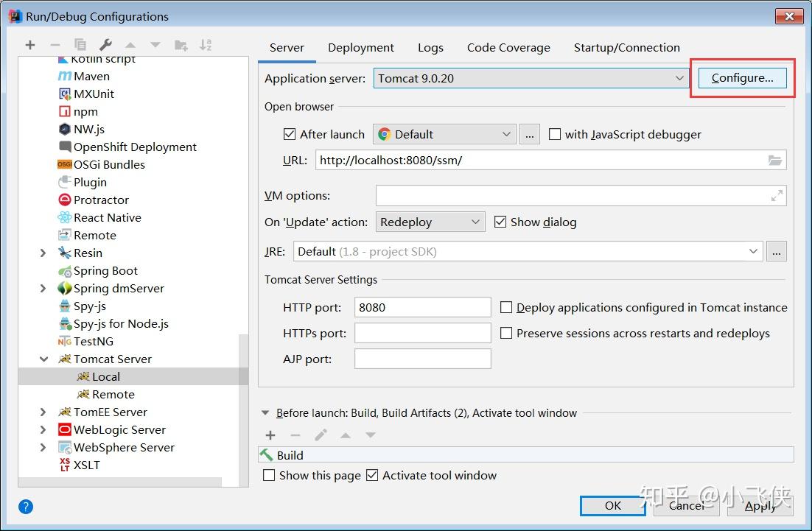812x531 pixels.
Task: Add a Before launch task with plus
Action: tap(270, 435)
